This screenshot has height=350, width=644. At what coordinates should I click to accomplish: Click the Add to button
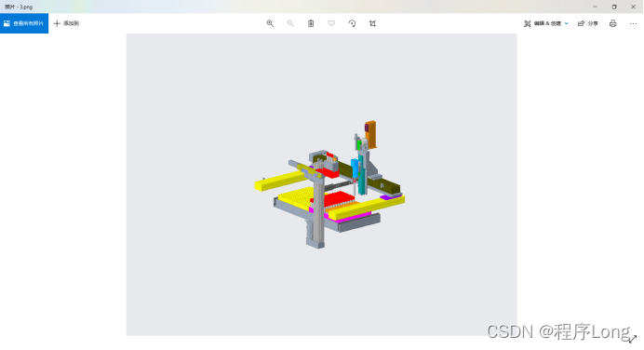(x=66, y=23)
